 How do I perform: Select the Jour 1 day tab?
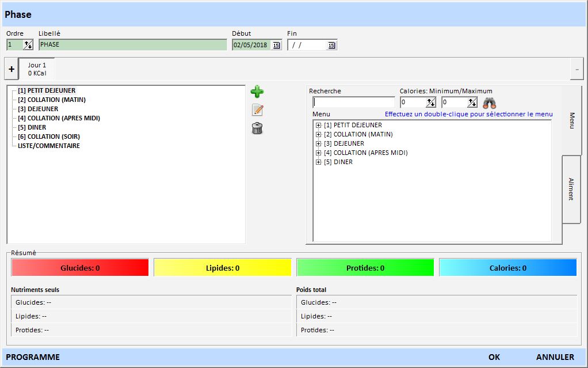pyautogui.click(x=37, y=69)
